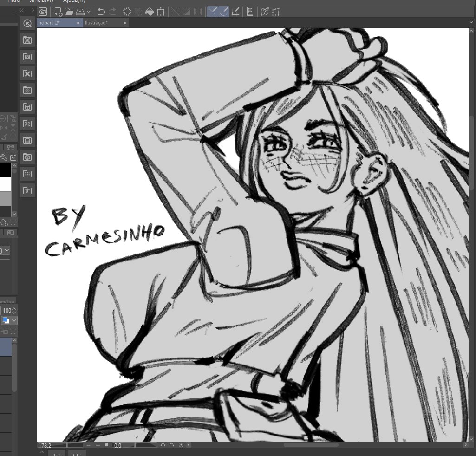The height and width of the screenshot is (456, 476).
Task: Open a file with folder icon
Action: 69,12
